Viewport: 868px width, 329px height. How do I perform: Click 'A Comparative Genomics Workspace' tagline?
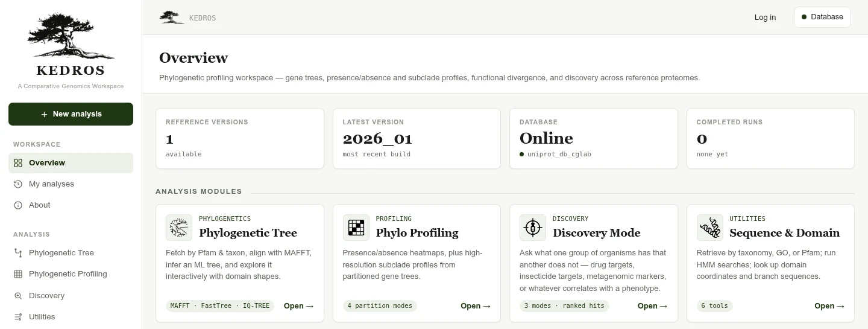71,86
